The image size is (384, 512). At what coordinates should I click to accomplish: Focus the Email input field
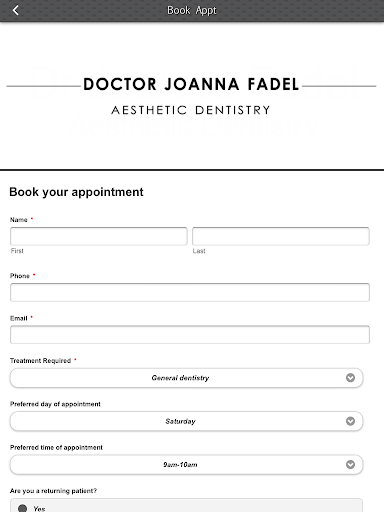[x=190, y=334]
